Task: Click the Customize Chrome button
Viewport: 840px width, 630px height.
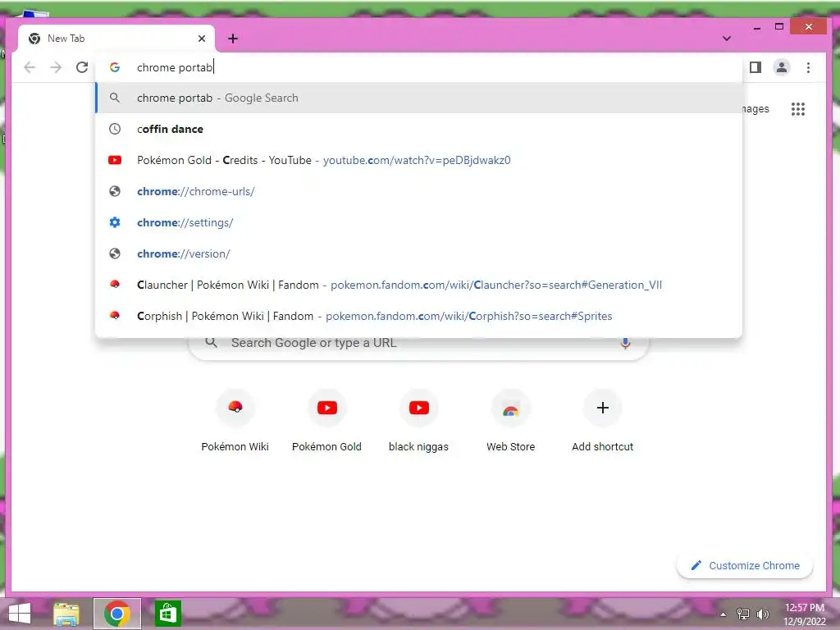Action: tap(745, 566)
